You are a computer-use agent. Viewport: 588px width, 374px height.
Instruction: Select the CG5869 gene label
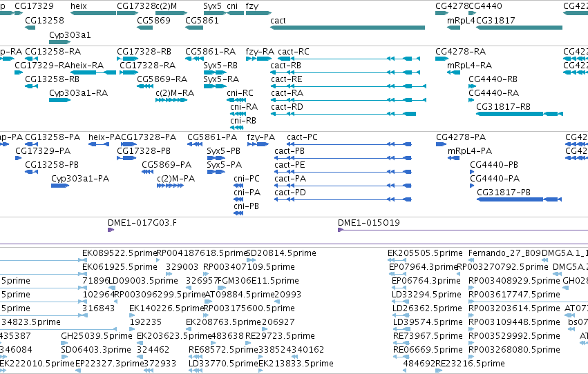(154, 20)
